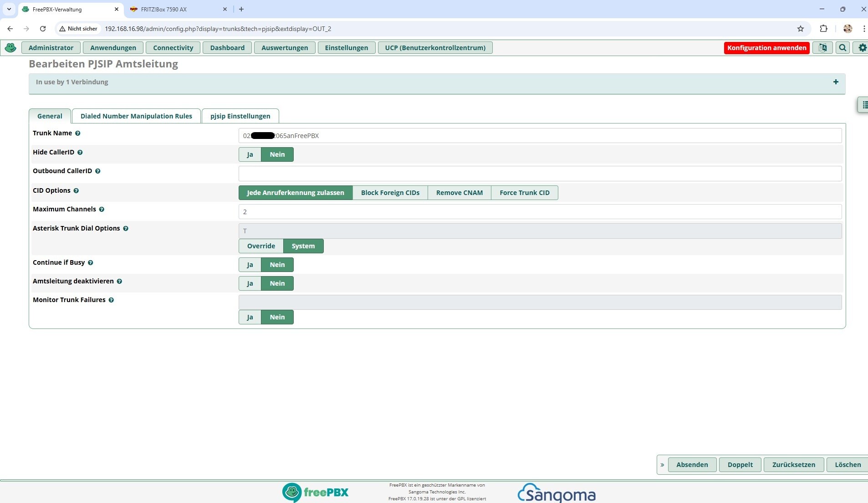Click help icon next to Trunk Name
Screen dimensions: 868x503
click(x=78, y=133)
